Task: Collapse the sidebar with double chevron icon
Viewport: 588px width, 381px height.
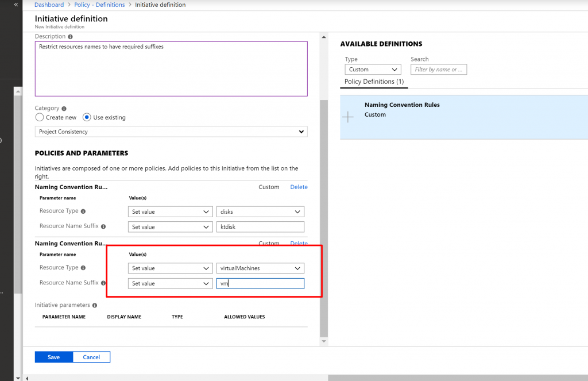Action: click(x=16, y=5)
